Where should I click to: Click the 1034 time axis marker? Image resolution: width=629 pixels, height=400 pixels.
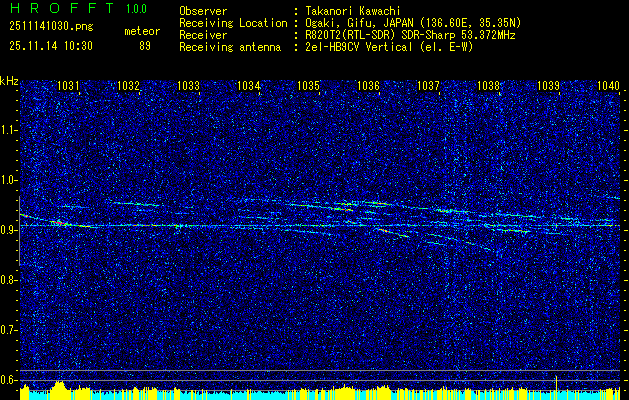click(x=248, y=85)
